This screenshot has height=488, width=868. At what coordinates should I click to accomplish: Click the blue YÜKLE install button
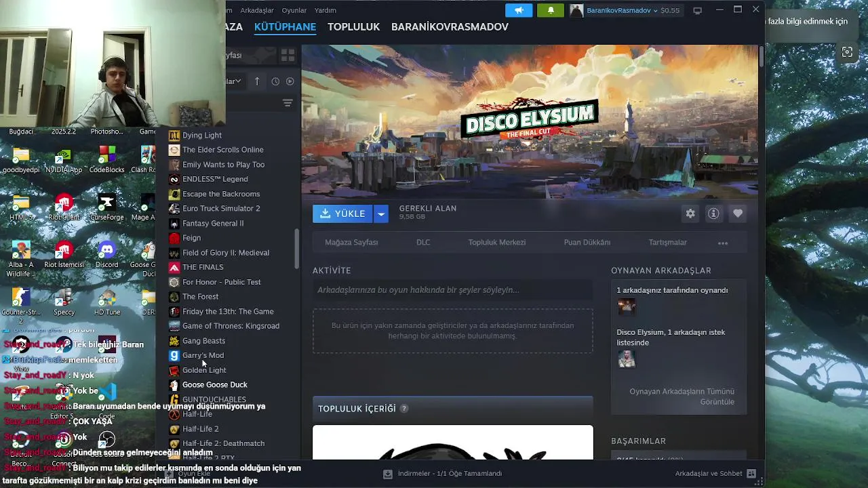click(x=342, y=213)
